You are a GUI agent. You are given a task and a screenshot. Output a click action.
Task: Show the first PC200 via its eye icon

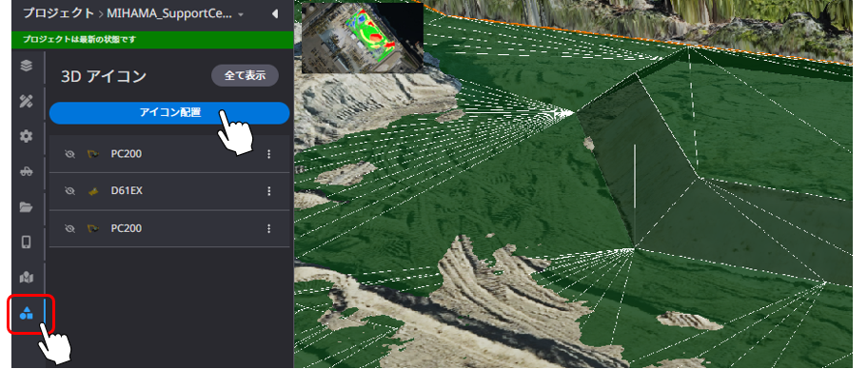pyautogui.click(x=69, y=154)
